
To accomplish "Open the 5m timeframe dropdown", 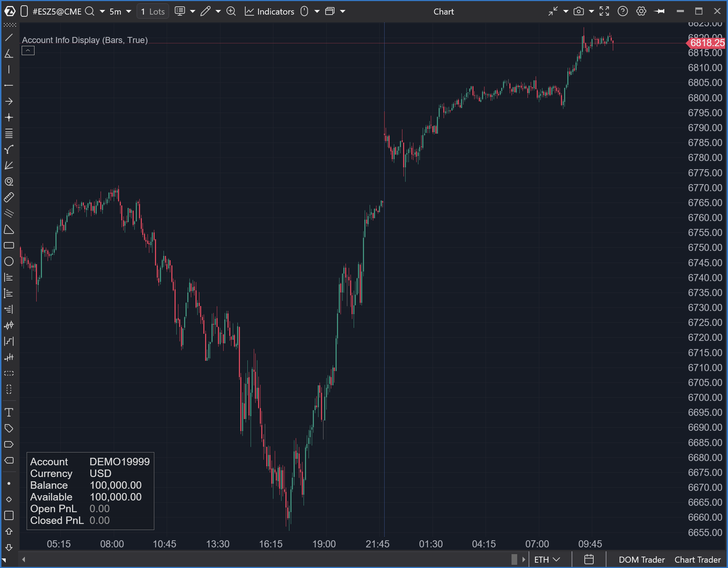I will [120, 11].
